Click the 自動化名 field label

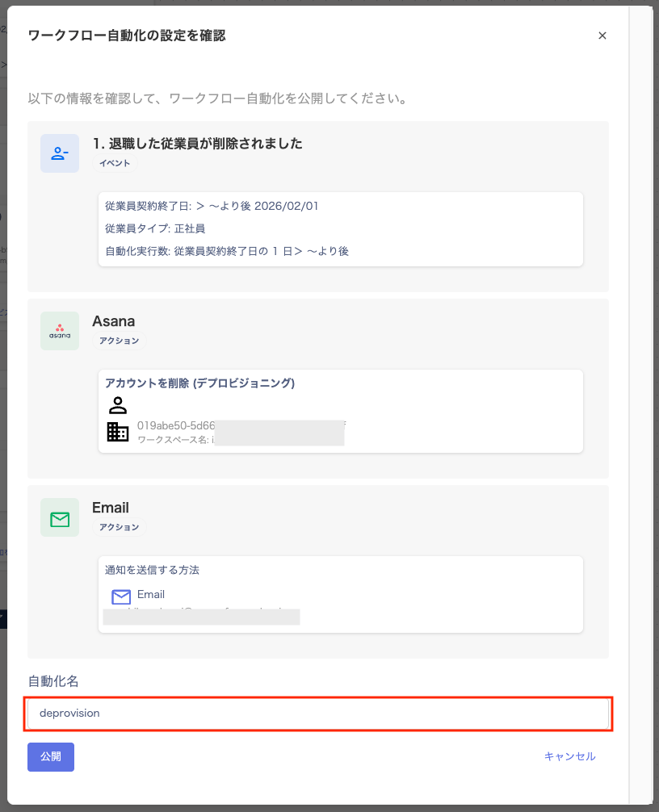(53, 681)
